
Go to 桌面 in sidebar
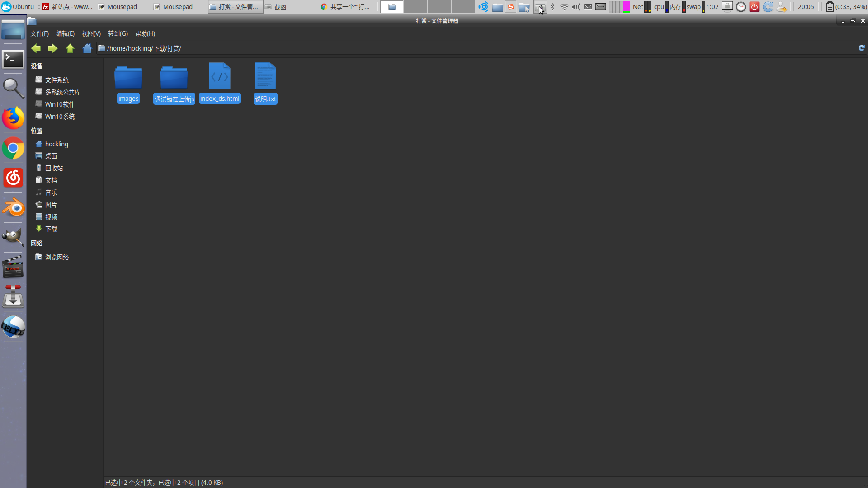(x=51, y=156)
